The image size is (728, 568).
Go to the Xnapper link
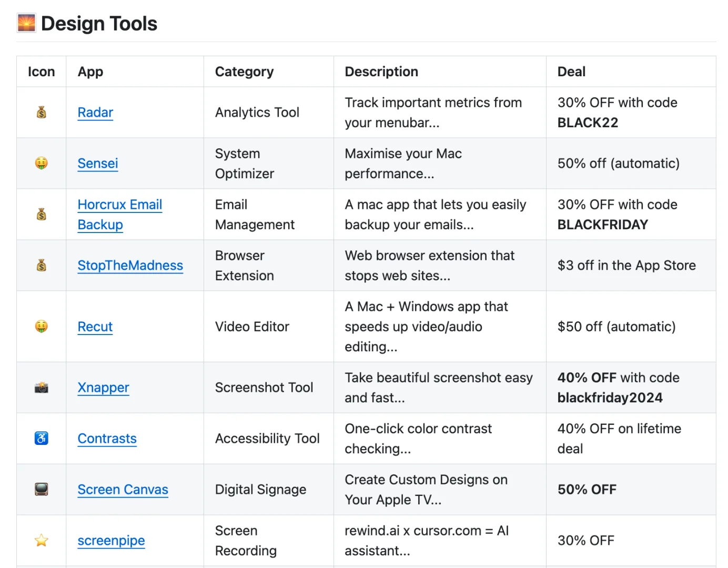click(103, 388)
